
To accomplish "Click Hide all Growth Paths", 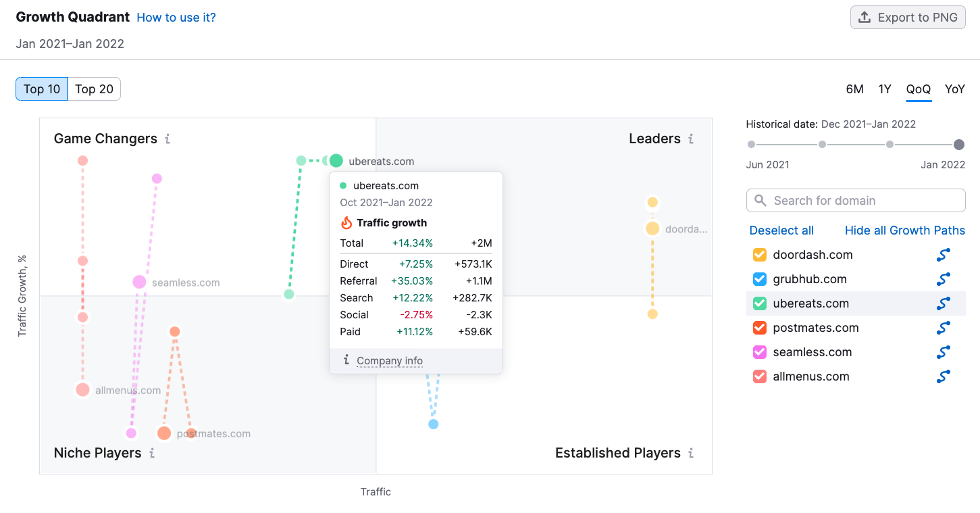I will 905,230.
